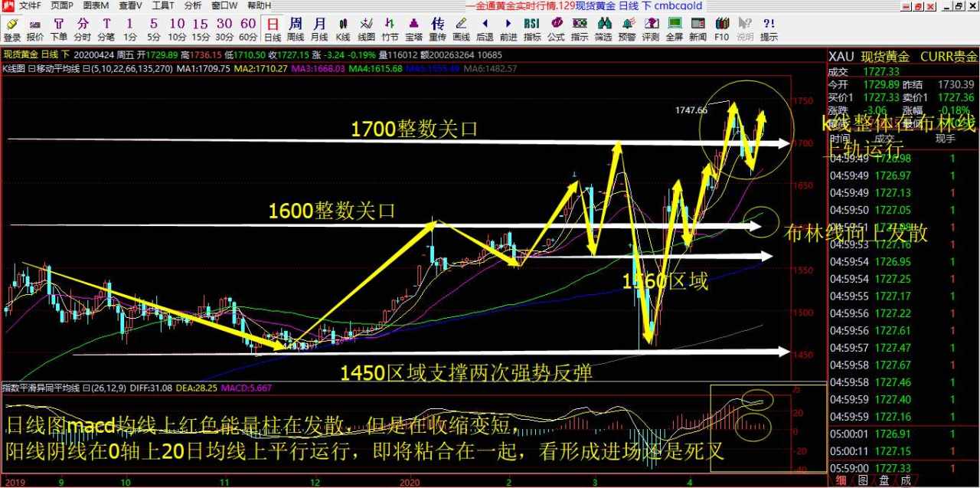The height and width of the screenshot is (488, 980).
Task: Select the 15分 period button
Action: (x=201, y=29)
